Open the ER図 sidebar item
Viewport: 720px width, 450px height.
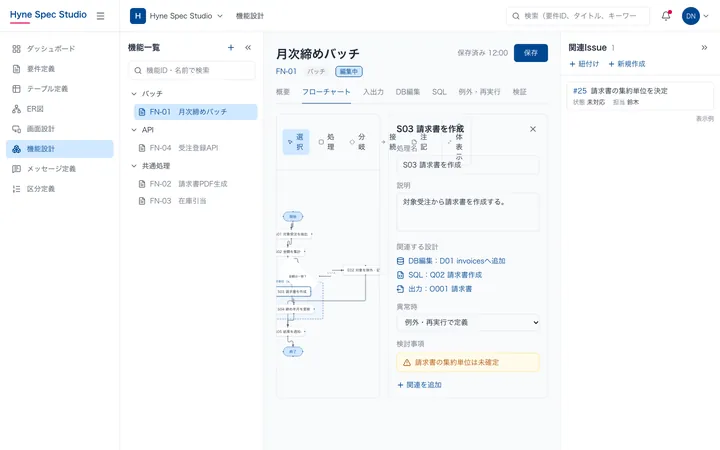[60, 109]
